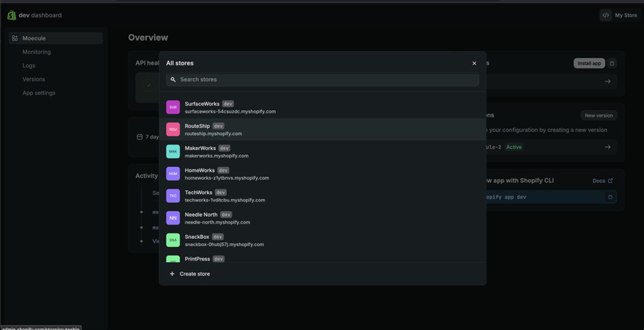Open the Docs link
The width and height of the screenshot is (644, 330).
click(x=602, y=181)
